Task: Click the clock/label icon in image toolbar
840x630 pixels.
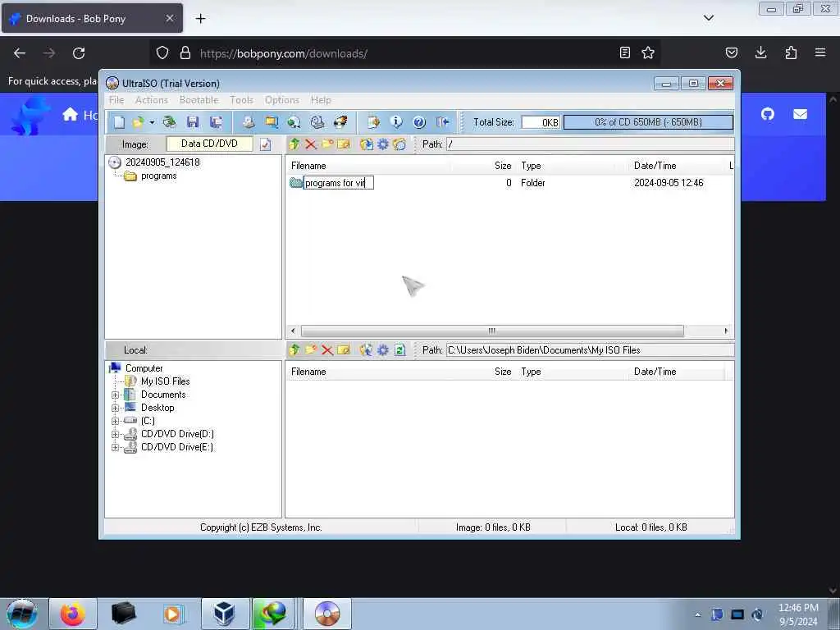Action: tap(399, 144)
